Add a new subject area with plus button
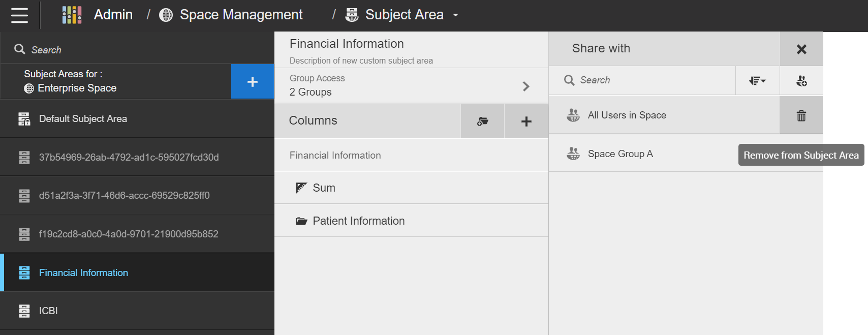Image resolution: width=868 pixels, height=335 pixels. click(x=253, y=82)
